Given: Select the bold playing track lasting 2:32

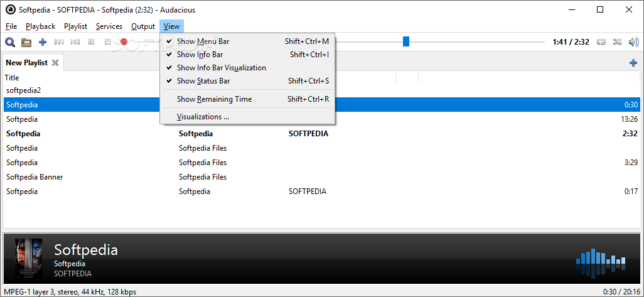Looking at the screenshot, I should click(322, 134).
